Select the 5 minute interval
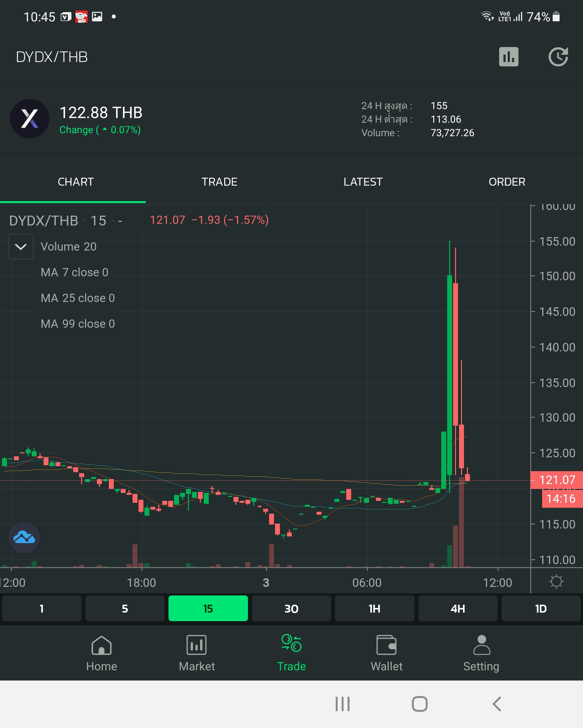Screen dimensions: 583x728 (x=125, y=608)
